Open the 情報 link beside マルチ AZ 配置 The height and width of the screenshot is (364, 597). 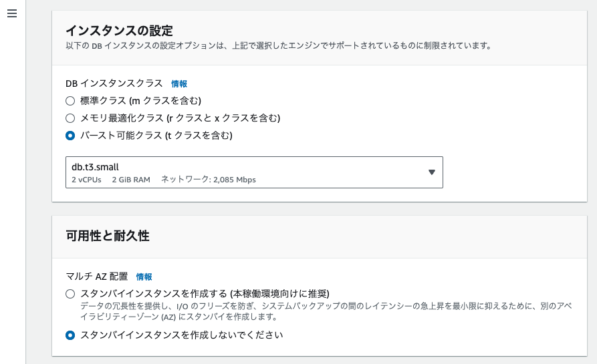tap(144, 277)
